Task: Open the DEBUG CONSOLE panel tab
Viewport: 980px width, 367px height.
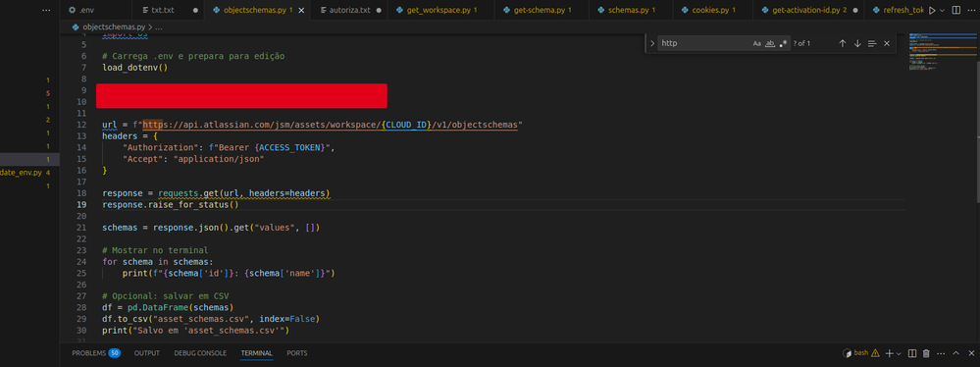Action: (200, 353)
